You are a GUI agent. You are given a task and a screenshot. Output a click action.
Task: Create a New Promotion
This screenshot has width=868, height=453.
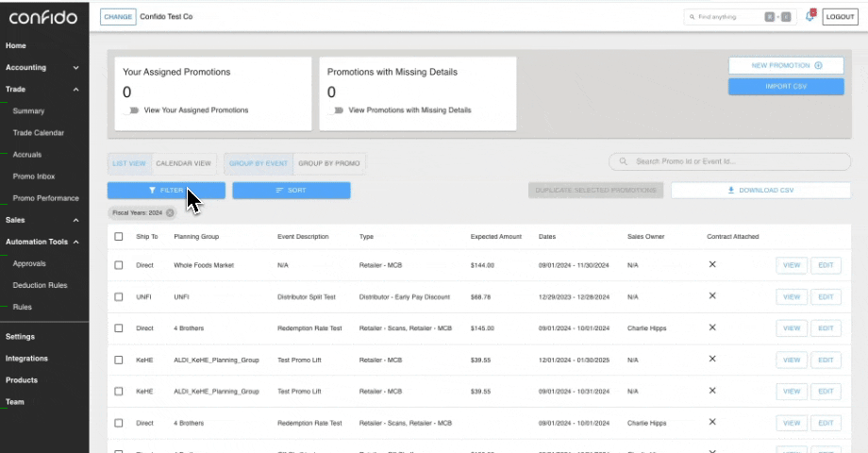[786, 65]
